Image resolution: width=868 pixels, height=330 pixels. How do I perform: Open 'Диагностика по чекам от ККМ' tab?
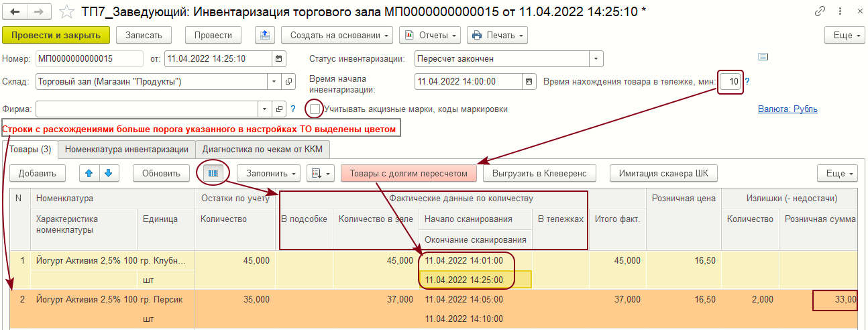coord(264,148)
